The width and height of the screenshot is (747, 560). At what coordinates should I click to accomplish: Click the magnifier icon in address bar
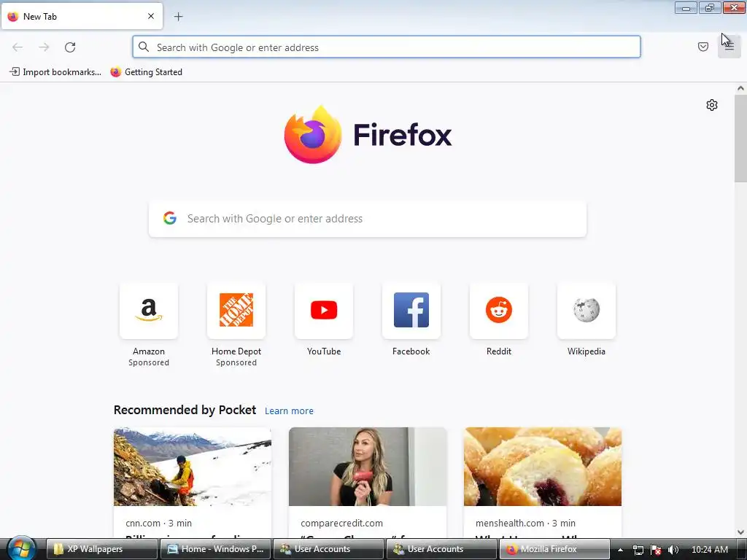pos(144,47)
